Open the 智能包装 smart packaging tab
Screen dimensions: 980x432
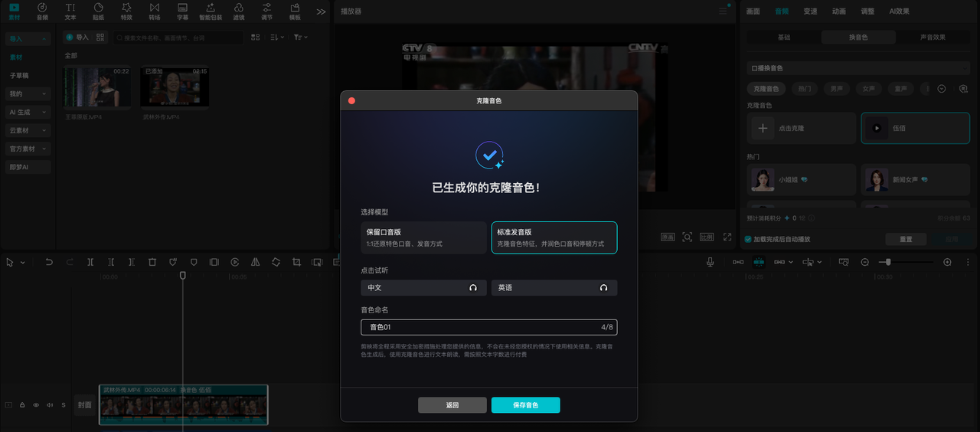(211, 11)
